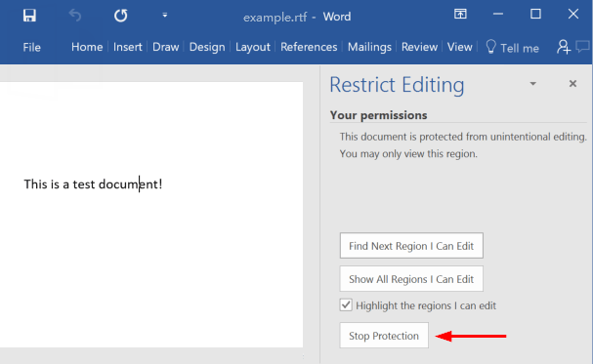Click the 'Your permissions' heading
Screen dimensions: 593x364
pyautogui.click(x=378, y=115)
